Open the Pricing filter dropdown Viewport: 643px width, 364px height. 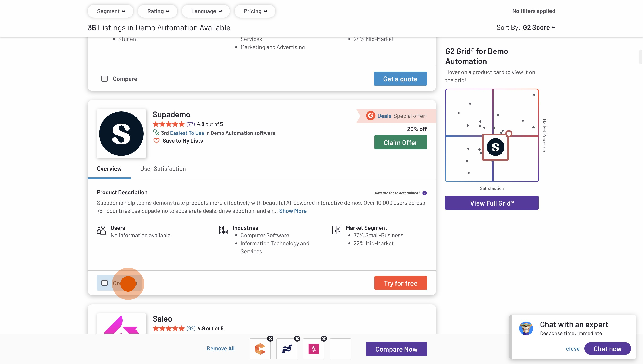tap(255, 11)
